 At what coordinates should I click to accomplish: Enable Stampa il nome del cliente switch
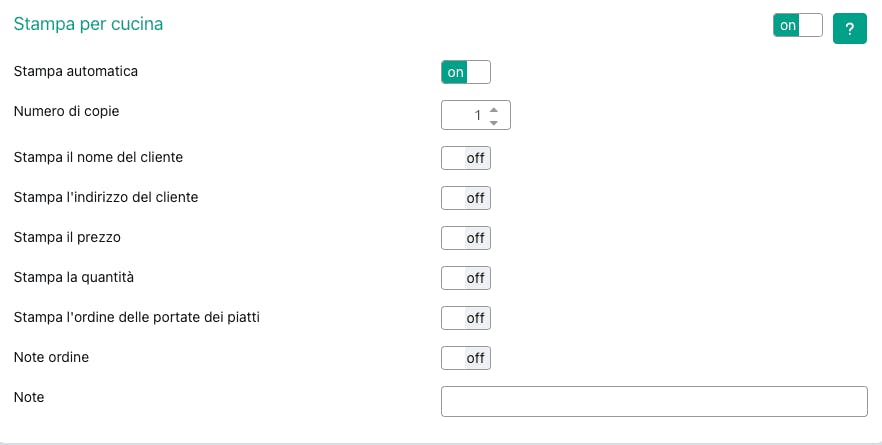click(466, 158)
